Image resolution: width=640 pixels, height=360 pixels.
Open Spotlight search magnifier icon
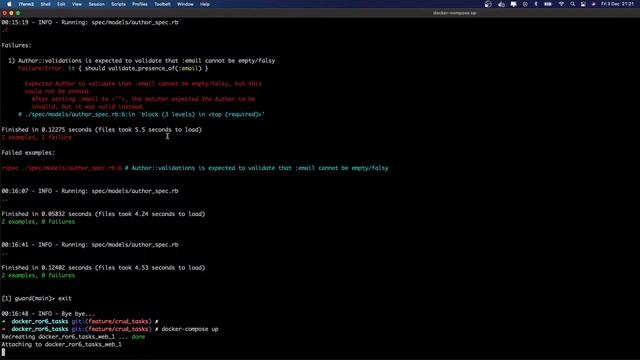572,4
